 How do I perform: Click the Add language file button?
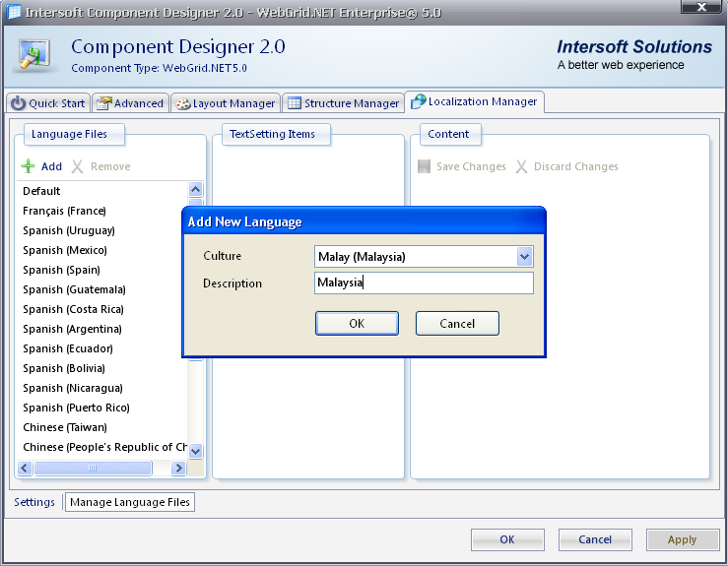pos(41,166)
